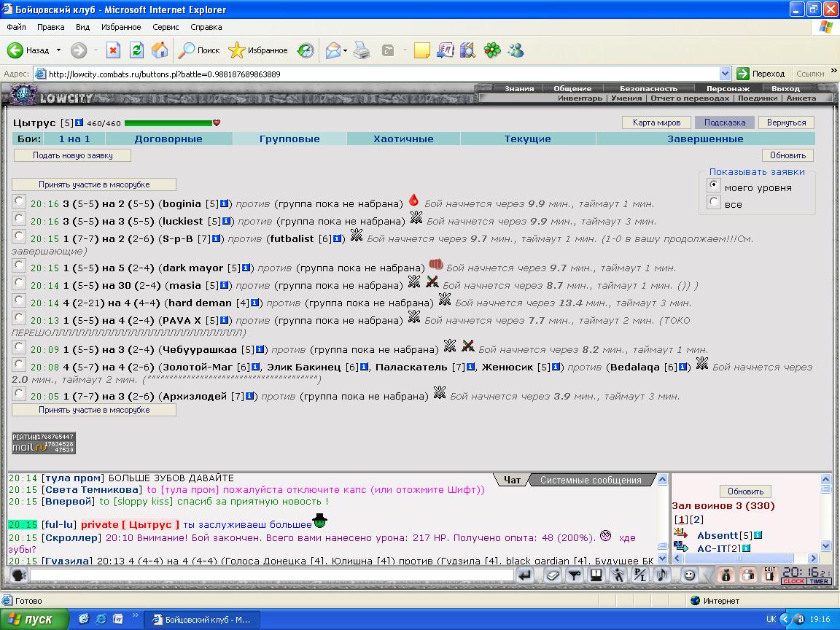Open info icon next to boginia [5]
This screenshot has width=840, height=630.
click(225, 203)
